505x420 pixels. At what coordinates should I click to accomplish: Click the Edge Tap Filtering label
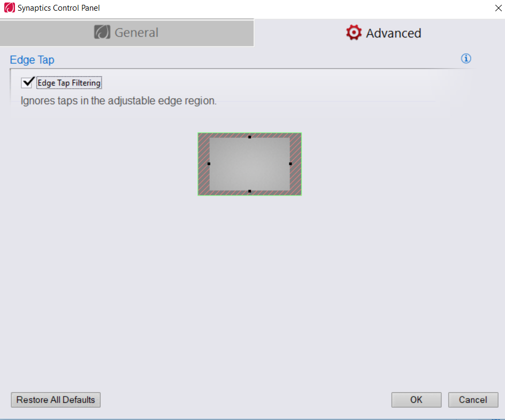[69, 83]
